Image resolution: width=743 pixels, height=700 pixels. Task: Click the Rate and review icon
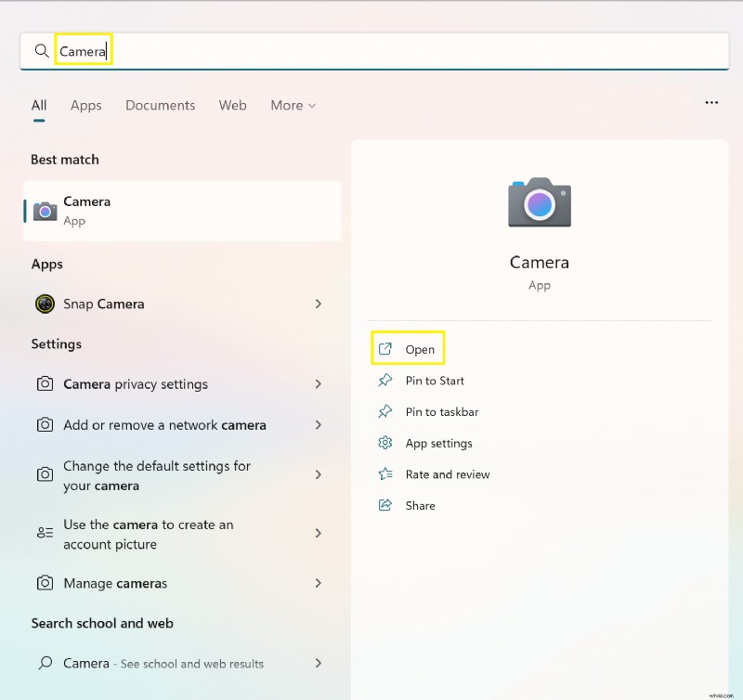click(x=385, y=474)
